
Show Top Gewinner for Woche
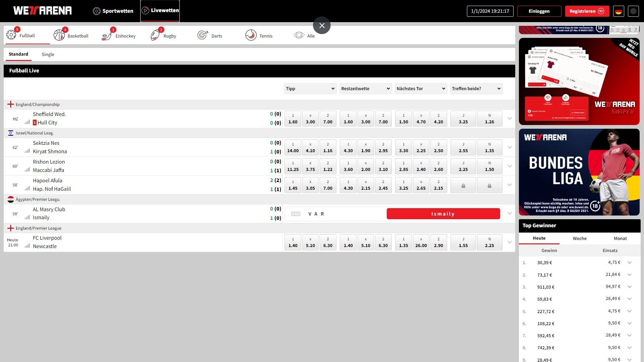580,238
